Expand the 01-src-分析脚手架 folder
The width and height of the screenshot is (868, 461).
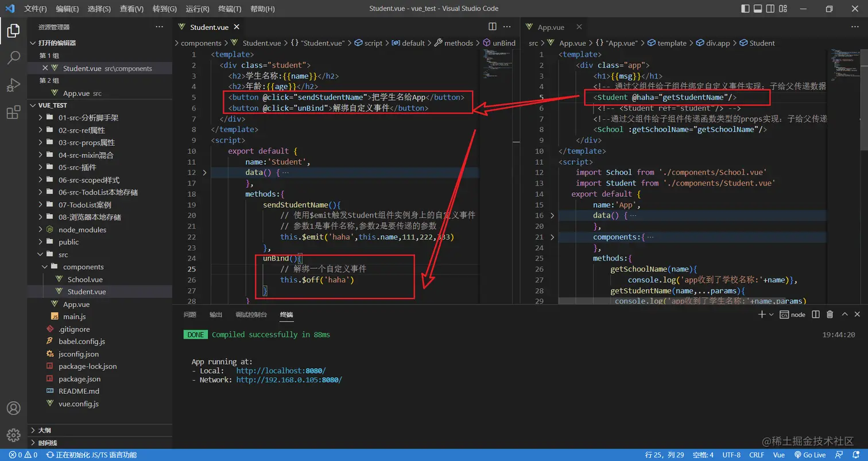(100, 118)
